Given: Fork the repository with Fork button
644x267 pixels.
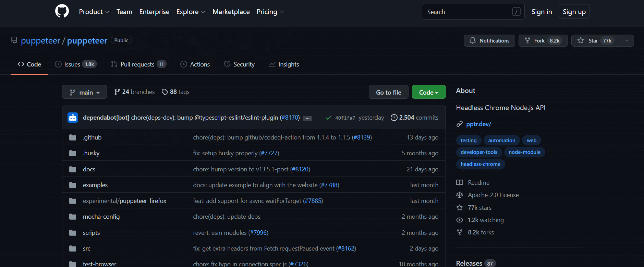Looking at the screenshot, I should (x=543, y=40).
